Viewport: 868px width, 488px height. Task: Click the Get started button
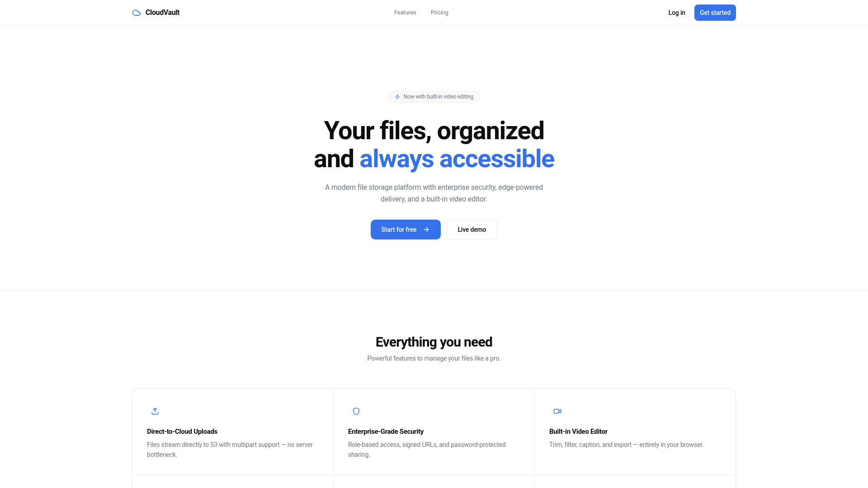coord(715,13)
